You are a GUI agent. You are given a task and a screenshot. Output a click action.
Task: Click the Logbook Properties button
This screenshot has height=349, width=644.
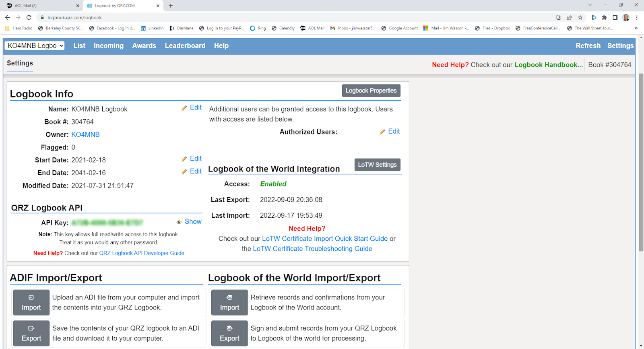point(371,91)
